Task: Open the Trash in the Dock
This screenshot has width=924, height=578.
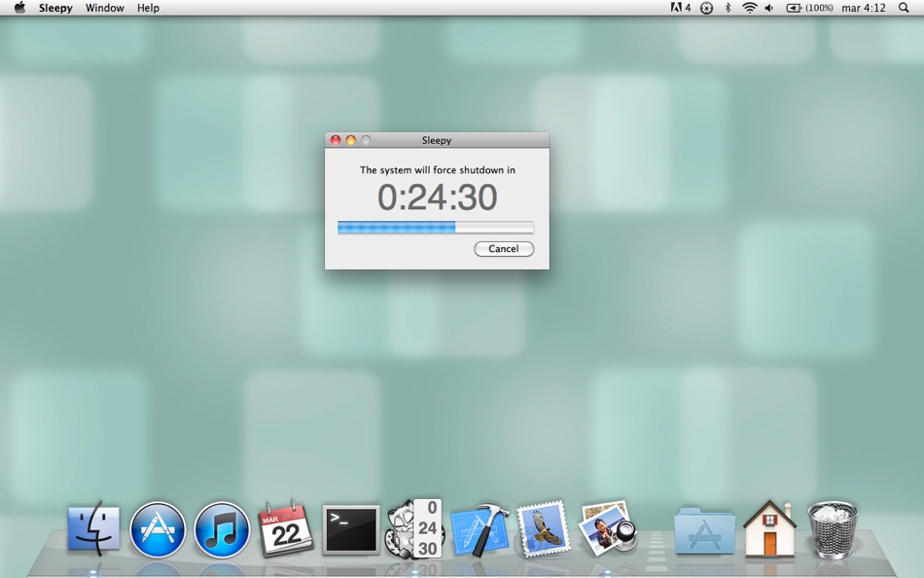Action: [x=833, y=529]
